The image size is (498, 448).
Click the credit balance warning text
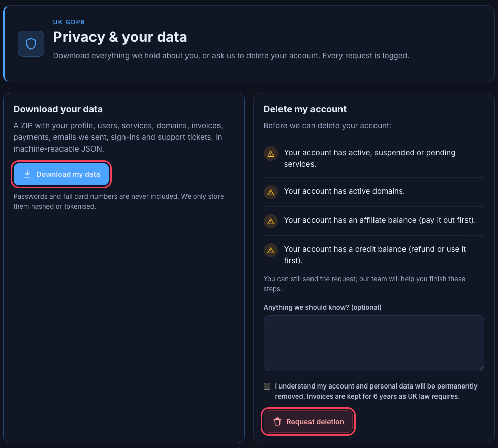(x=375, y=255)
